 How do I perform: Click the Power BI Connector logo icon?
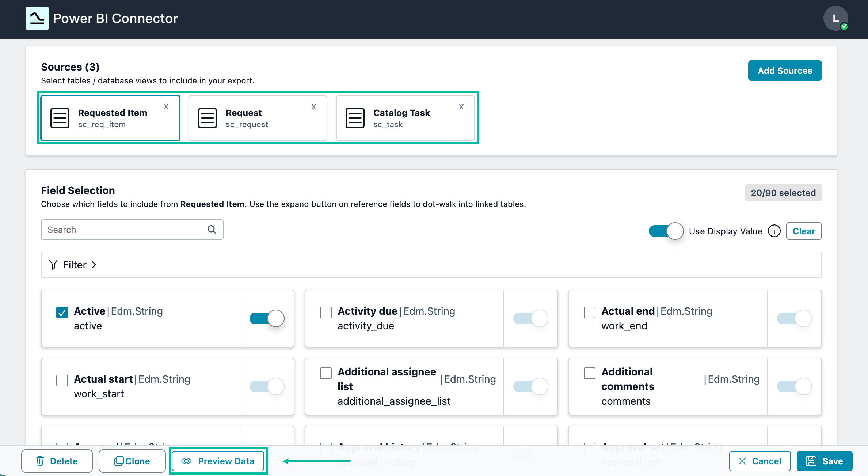coord(37,18)
